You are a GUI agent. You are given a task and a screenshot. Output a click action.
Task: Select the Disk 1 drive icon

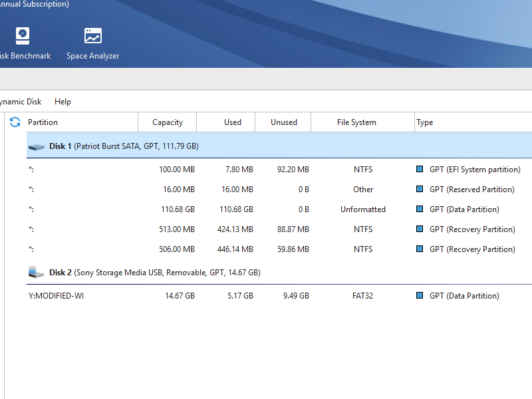coord(36,146)
